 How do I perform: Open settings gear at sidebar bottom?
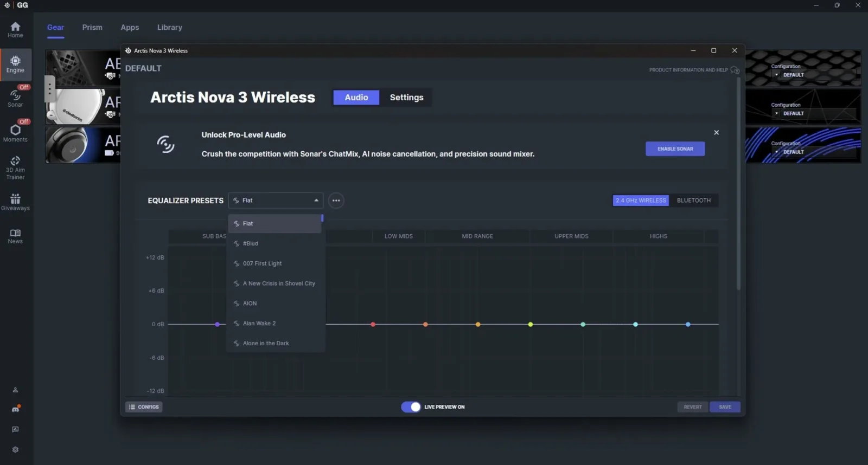(15, 449)
